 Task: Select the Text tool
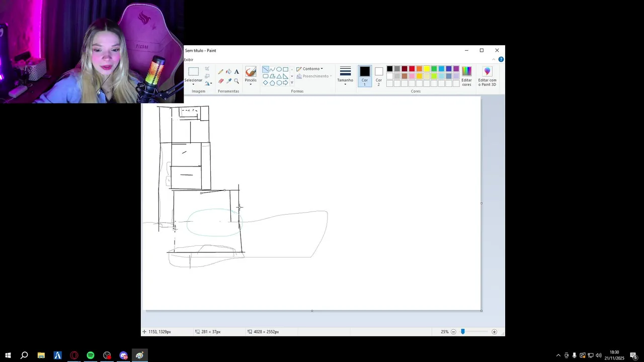point(236,71)
